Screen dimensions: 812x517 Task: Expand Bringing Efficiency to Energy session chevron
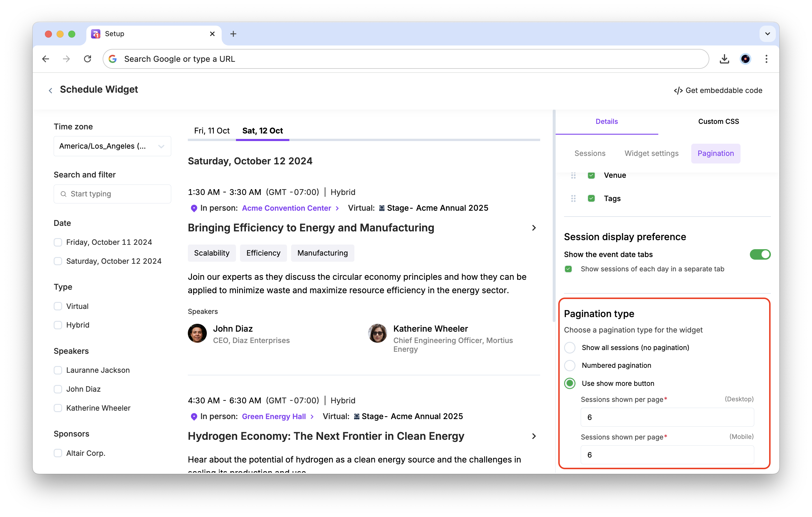click(534, 228)
